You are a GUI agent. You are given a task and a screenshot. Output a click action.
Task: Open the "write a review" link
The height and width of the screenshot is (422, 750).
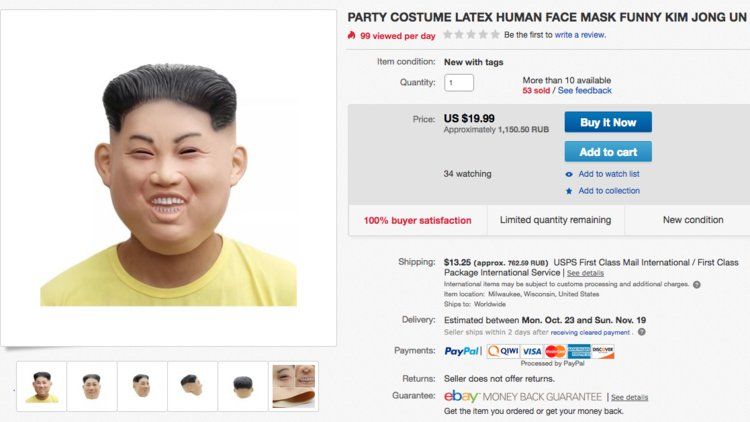580,35
